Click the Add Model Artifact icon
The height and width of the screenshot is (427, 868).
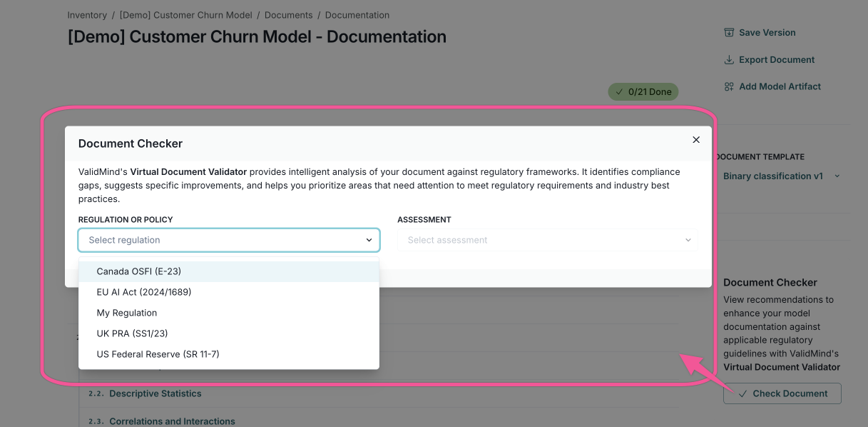point(729,86)
